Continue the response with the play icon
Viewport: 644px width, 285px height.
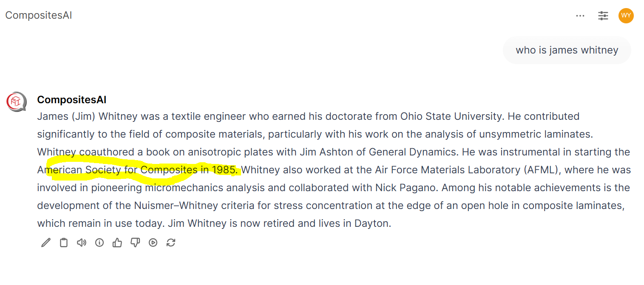(153, 243)
